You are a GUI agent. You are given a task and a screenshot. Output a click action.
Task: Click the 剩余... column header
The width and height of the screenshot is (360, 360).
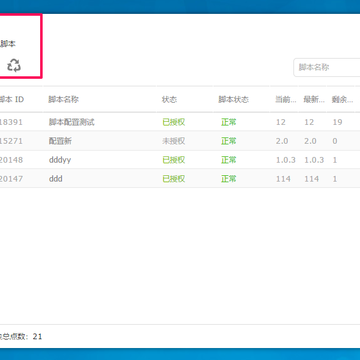click(342, 99)
